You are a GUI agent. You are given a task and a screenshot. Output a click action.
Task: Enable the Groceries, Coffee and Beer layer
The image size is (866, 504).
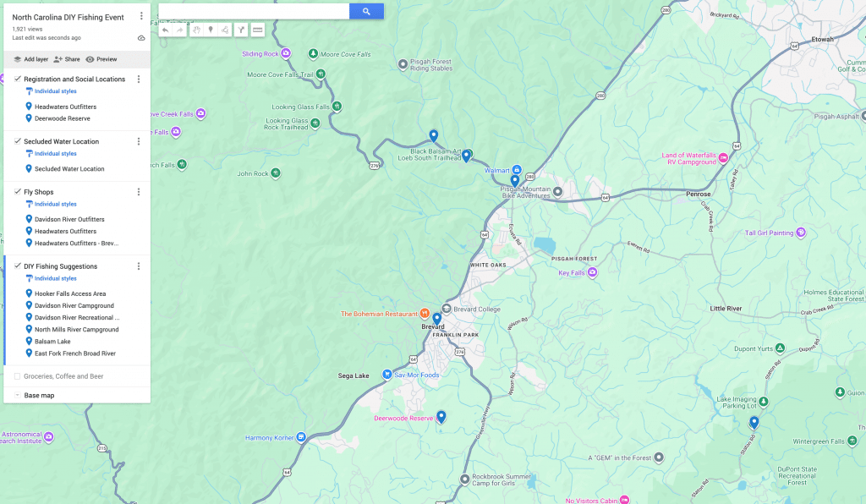point(18,376)
